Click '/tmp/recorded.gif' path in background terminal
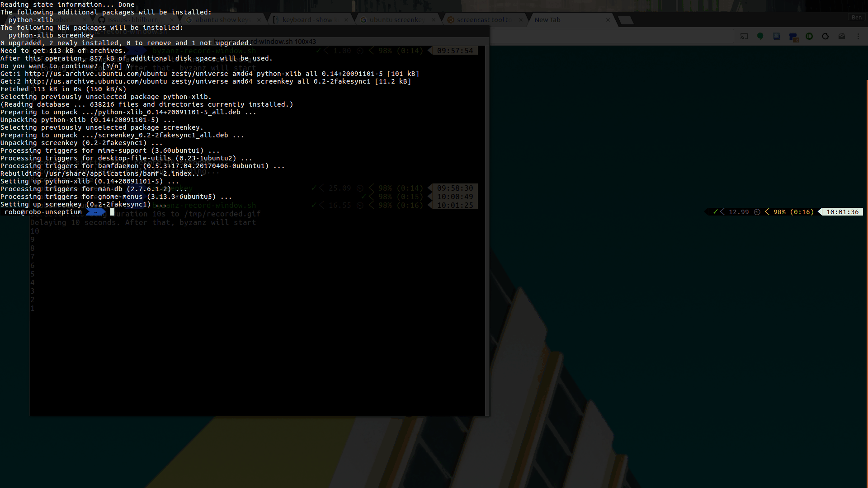 click(x=222, y=214)
